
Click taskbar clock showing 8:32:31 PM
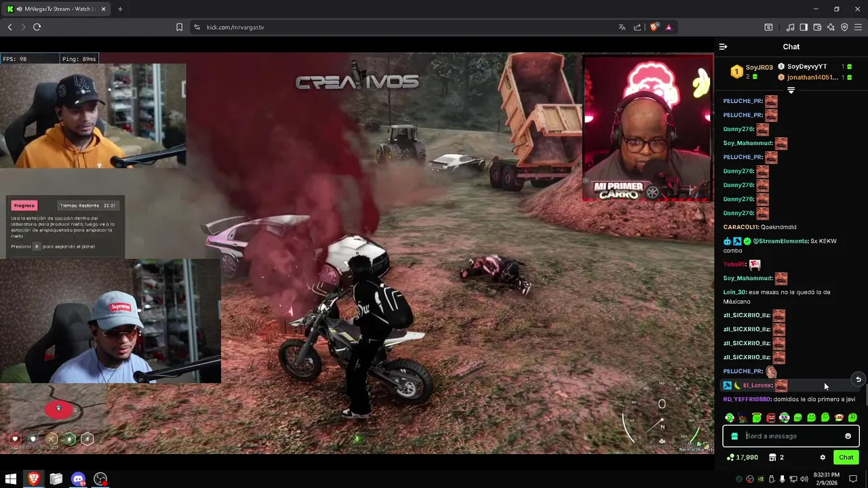pos(826,479)
